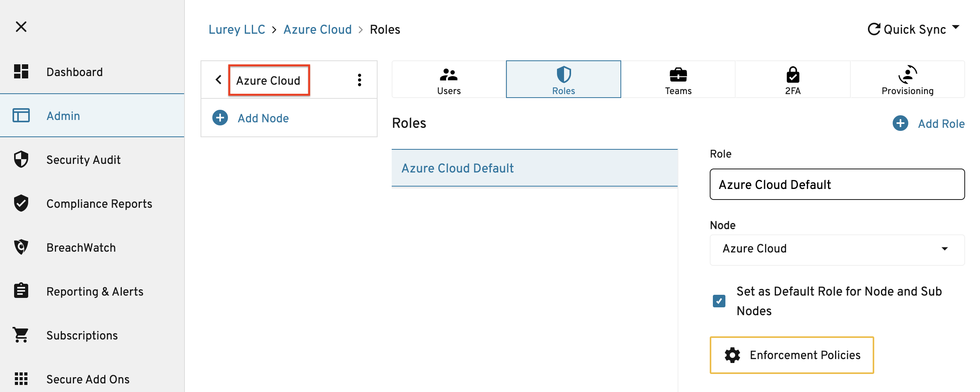Close the sidebar with the X icon
Image resolution: width=980 pixels, height=392 pixels.
[x=21, y=27]
